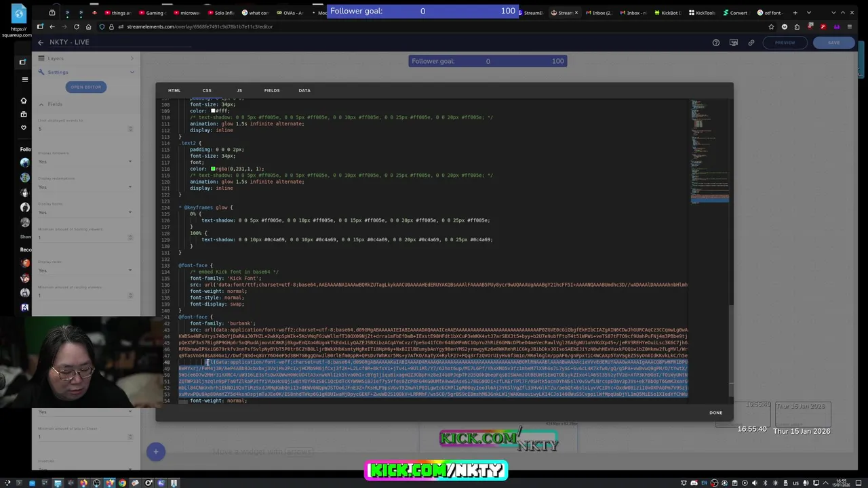Click '@keyframes glow' line in code
The height and width of the screenshot is (488, 868).
tap(208, 207)
